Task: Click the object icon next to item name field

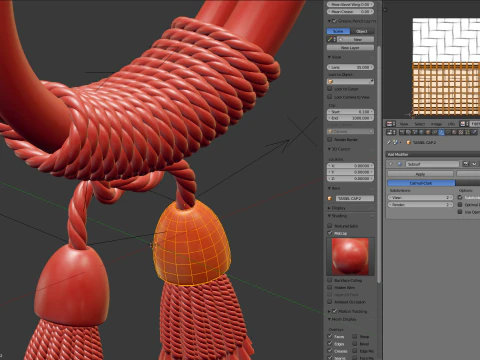Action: coord(330,198)
